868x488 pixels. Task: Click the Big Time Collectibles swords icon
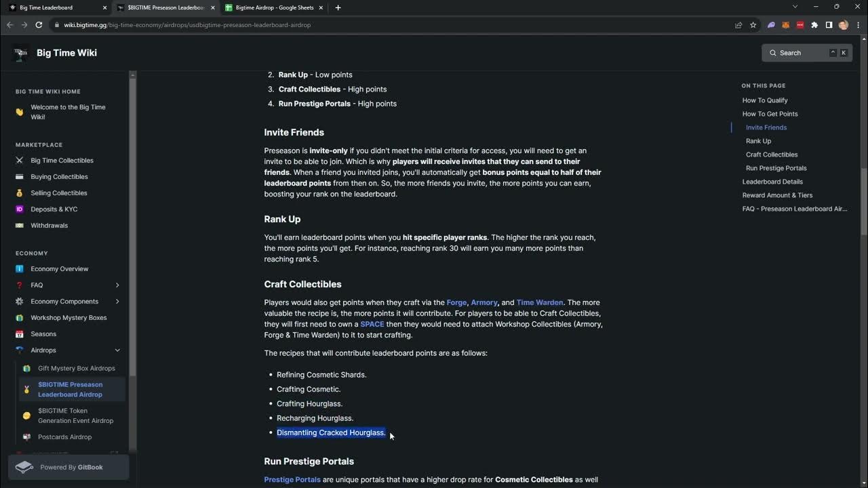pos(20,161)
